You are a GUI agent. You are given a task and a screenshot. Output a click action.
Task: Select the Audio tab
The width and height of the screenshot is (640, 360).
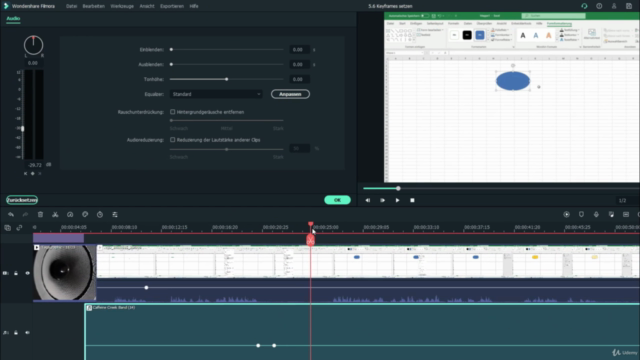(13, 18)
